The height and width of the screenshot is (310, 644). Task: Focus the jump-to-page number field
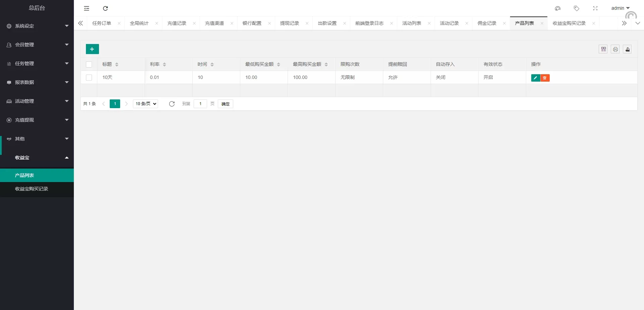(200, 104)
